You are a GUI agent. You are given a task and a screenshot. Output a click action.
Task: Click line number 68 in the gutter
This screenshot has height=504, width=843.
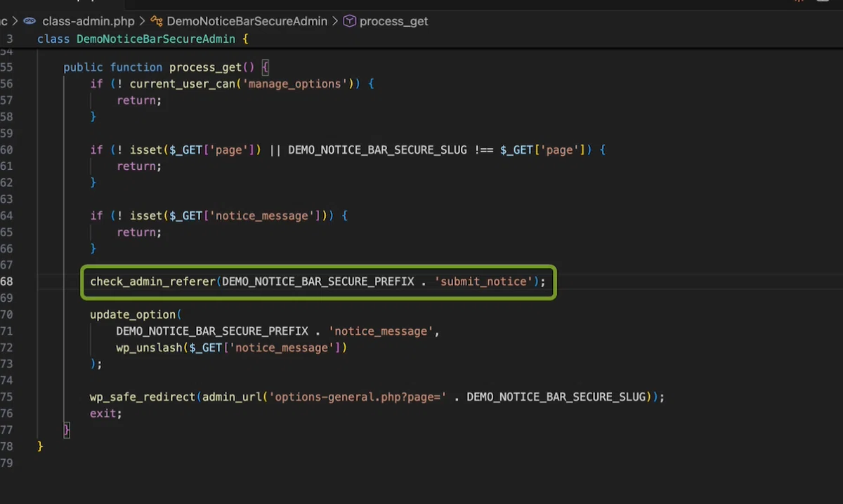pos(7,281)
